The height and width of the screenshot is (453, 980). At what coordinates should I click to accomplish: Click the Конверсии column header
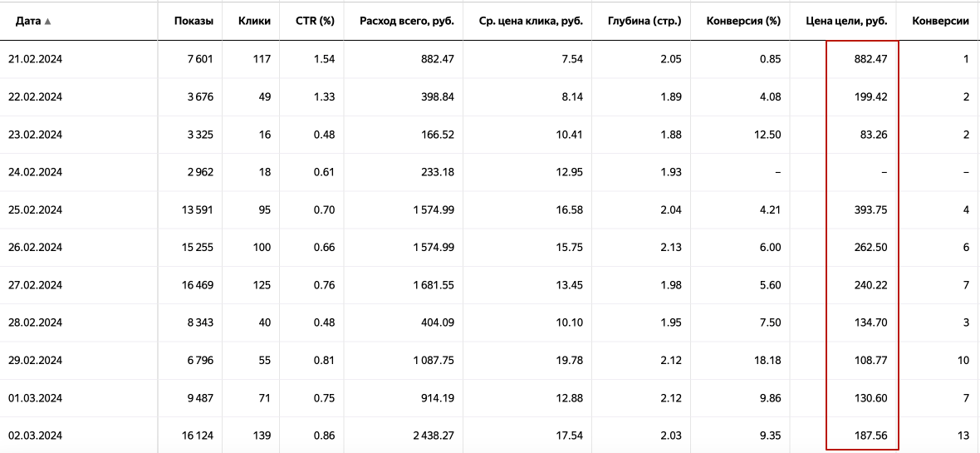click(941, 21)
